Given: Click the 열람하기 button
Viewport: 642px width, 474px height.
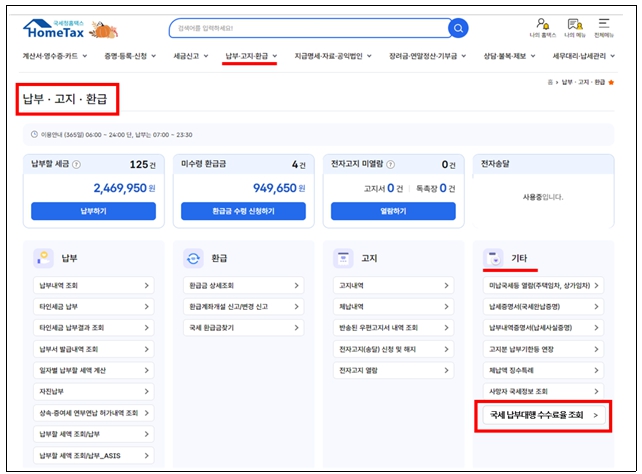Looking at the screenshot, I should 393,211.
